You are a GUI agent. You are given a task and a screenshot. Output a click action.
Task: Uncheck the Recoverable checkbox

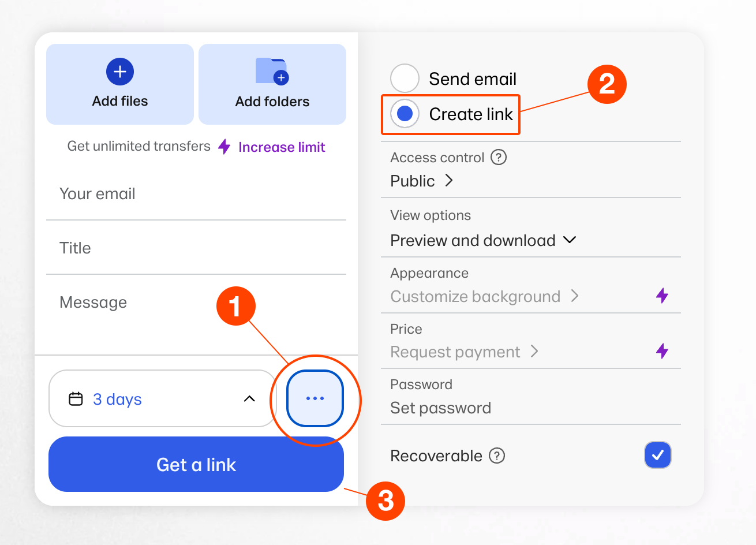tap(658, 455)
